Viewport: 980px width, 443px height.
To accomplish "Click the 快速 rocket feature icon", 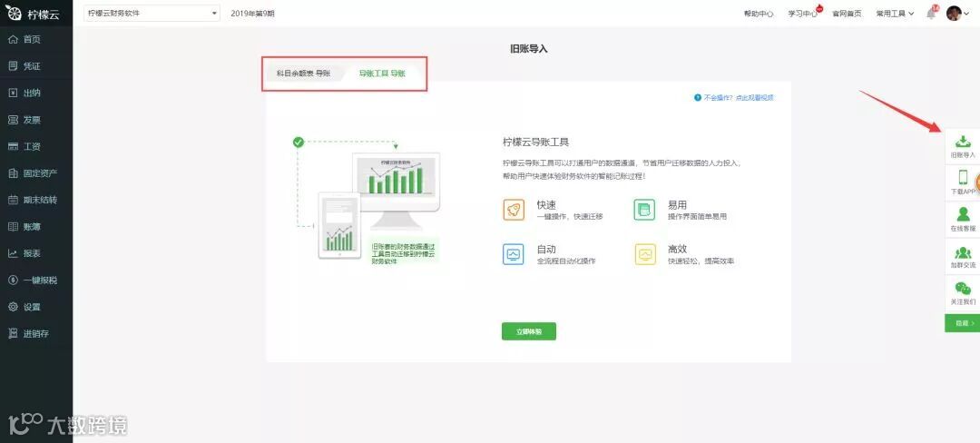I will tap(514, 210).
